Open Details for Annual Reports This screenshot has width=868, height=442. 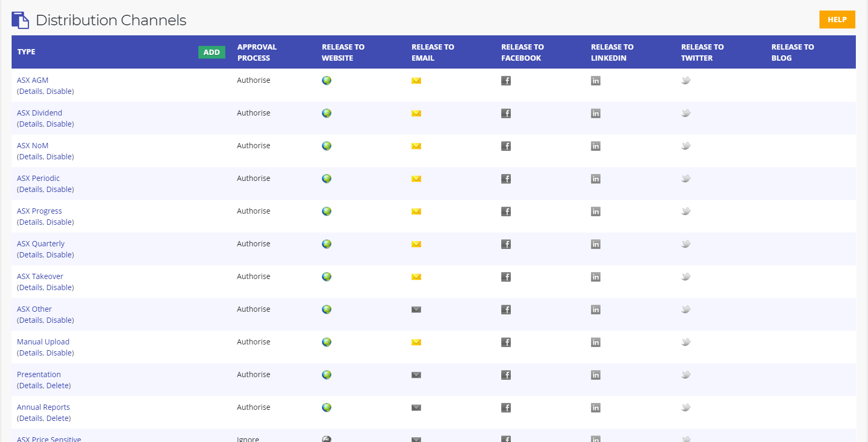click(31, 418)
